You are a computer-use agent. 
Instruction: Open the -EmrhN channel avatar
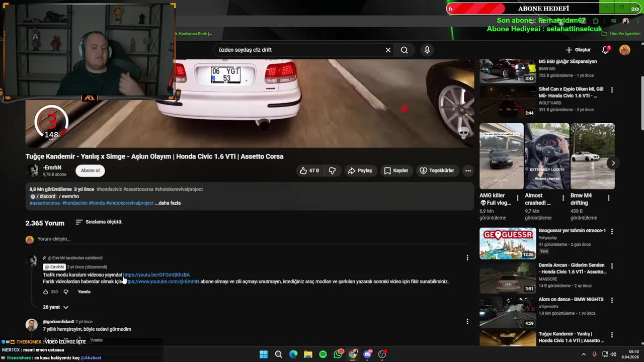coord(33,170)
